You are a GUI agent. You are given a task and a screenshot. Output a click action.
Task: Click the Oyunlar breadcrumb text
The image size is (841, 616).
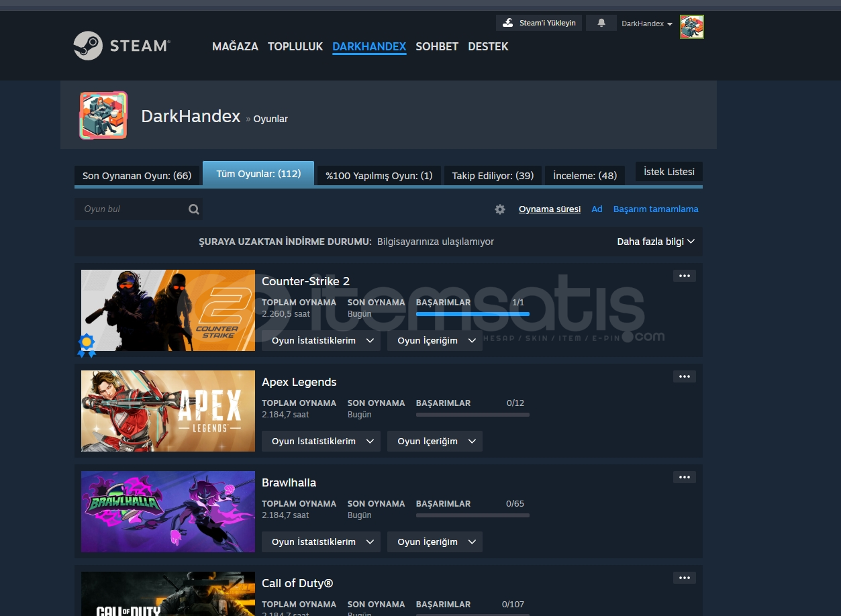click(270, 119)
